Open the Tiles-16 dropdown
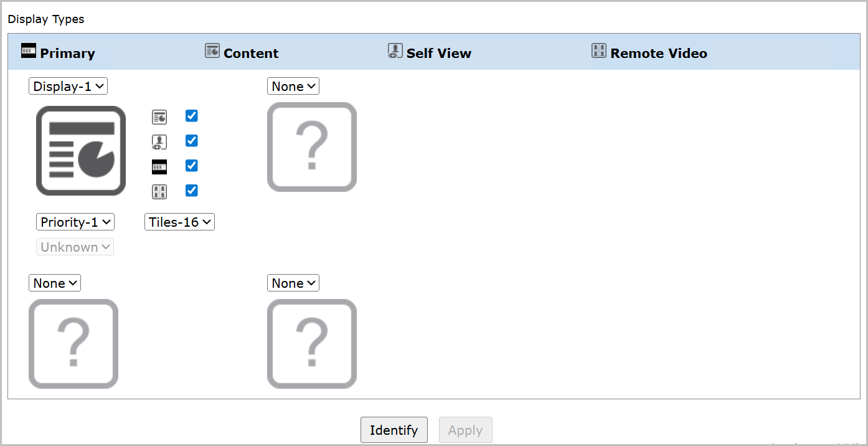Screen dimensions: 868x446 (179, 222)
